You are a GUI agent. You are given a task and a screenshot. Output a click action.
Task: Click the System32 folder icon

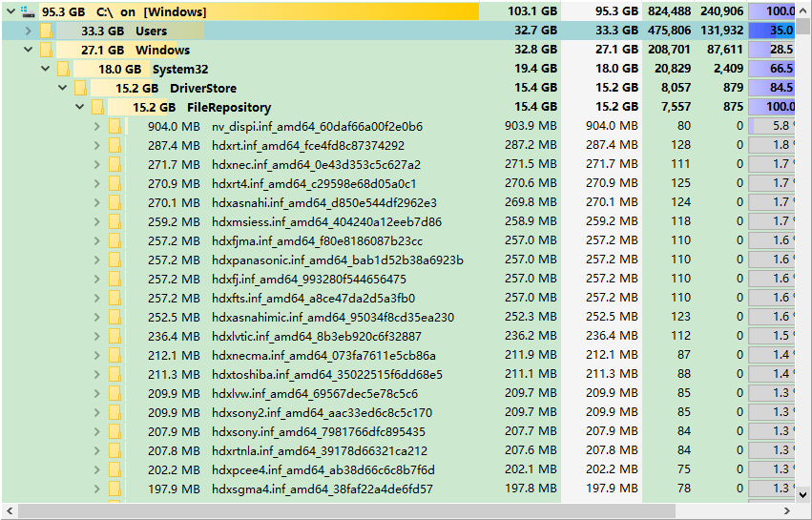pos(63,69)
